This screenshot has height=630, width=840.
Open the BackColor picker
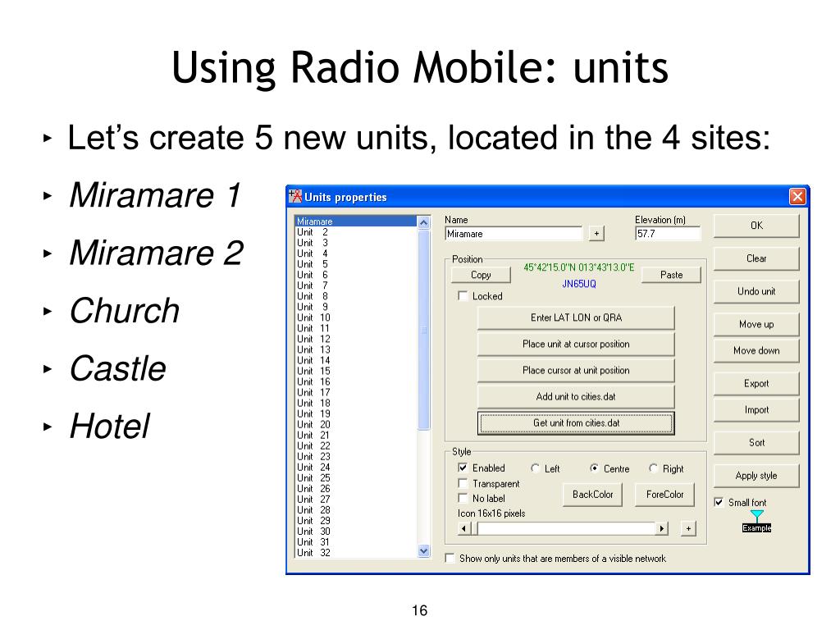(592, 495)
